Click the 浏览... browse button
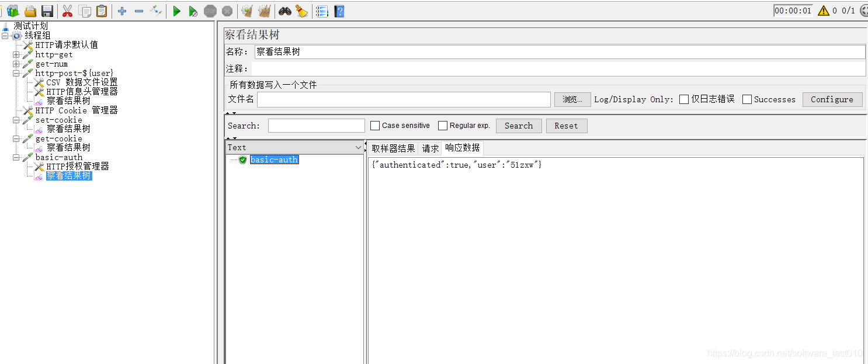 pos(572,99)
